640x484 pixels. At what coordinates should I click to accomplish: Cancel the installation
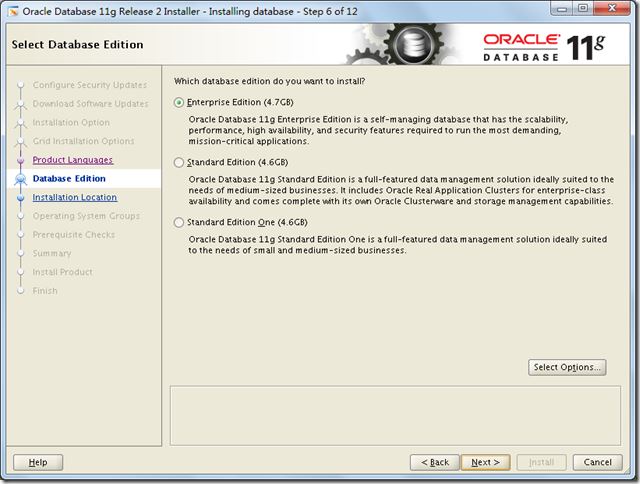(x=598, y=462)
